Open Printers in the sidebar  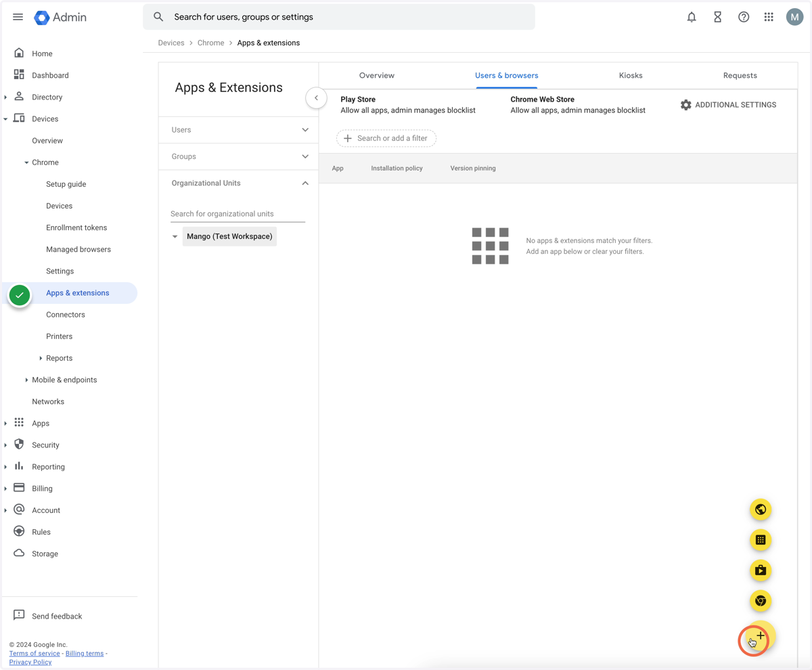click(60, 336)
